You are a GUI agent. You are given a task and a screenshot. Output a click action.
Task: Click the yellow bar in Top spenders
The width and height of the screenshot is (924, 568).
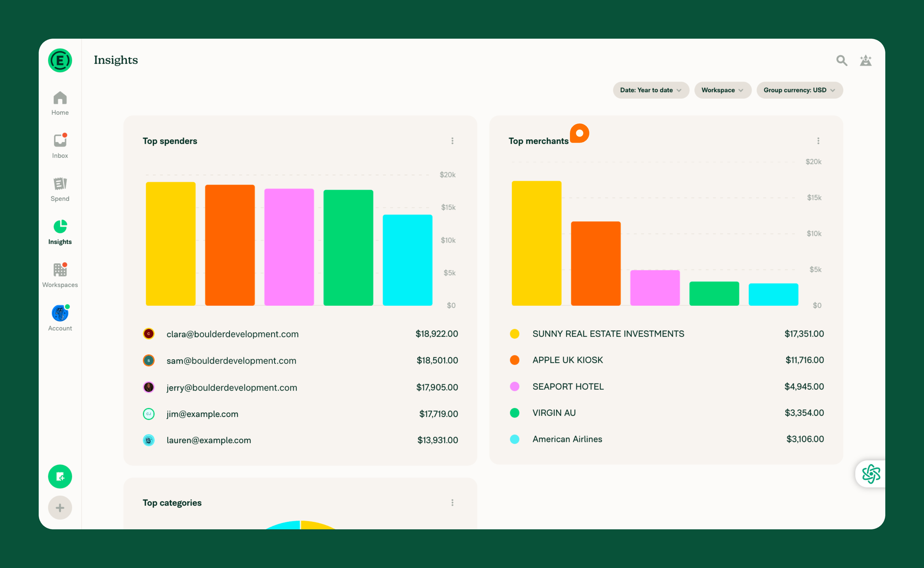(x=171, y=244)
